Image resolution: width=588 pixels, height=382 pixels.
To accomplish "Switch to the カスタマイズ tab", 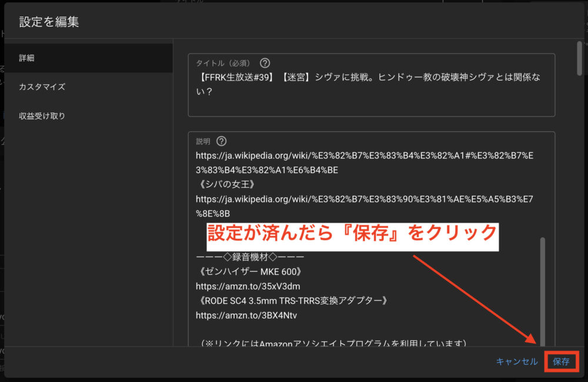I will click(x=89, y=87).
